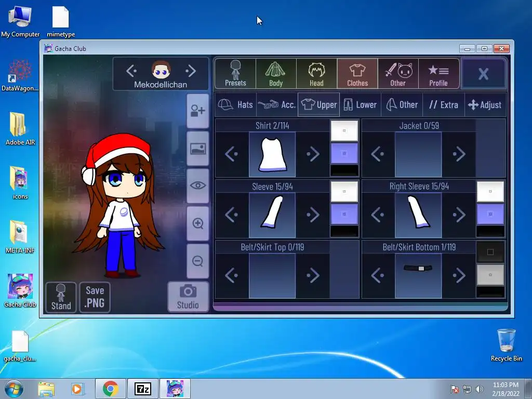Open the background image picker icon
Viewport: 532px width, 399px height.
(198, 149)
